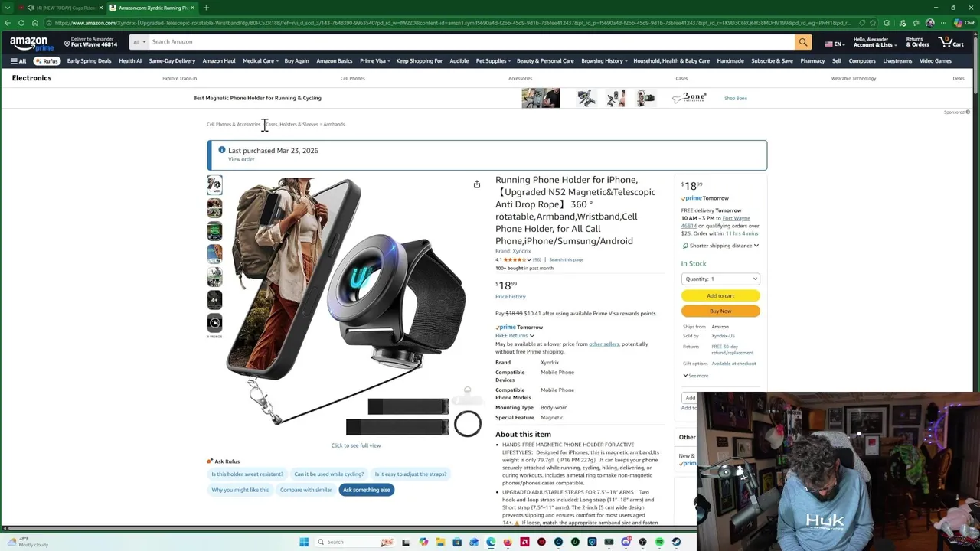Click View order link
980x551 pixels.
[x=241, y=160]
